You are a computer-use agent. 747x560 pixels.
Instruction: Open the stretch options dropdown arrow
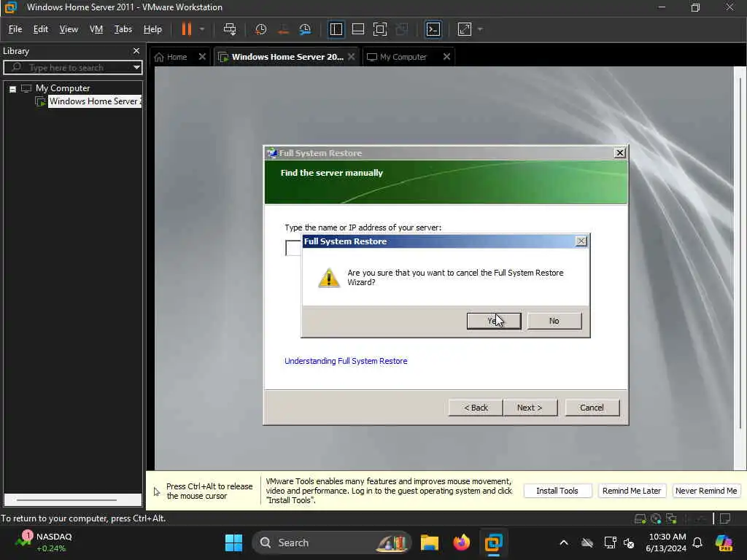point(480,29)
